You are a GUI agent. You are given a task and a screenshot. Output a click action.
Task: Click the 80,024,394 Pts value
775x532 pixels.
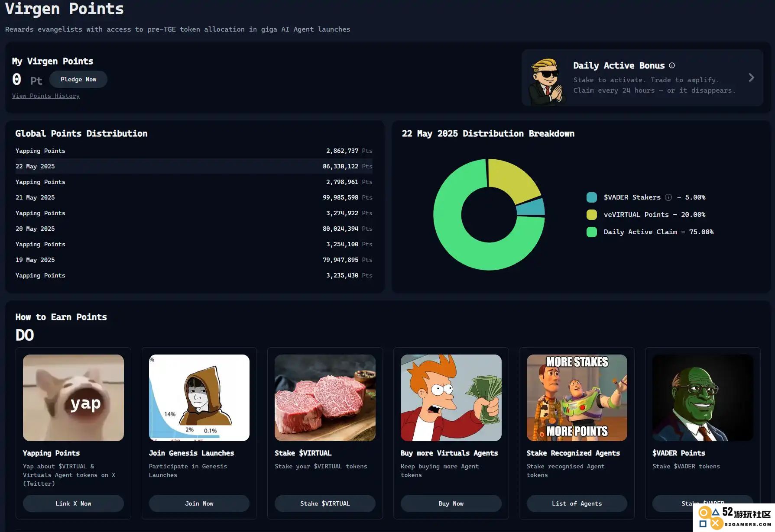pyautogui.click(x=347, y=229)
